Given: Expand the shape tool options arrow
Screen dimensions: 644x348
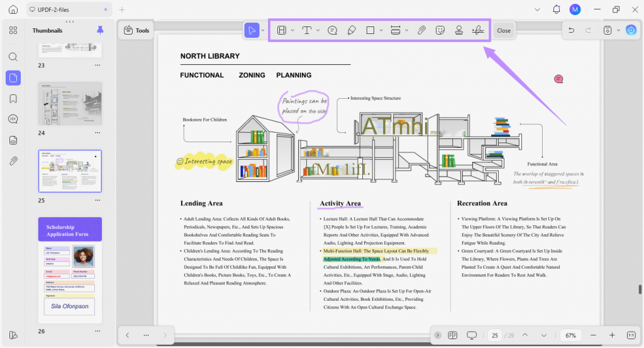Looking at the screenshot, I should tap(381, 30).
